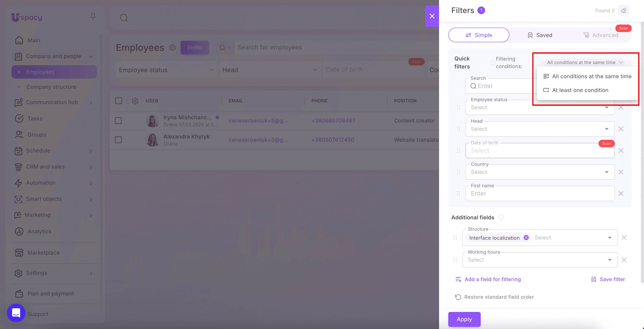Open the email link ireneserbeniuk+5@g...

[x=258, y=121]
